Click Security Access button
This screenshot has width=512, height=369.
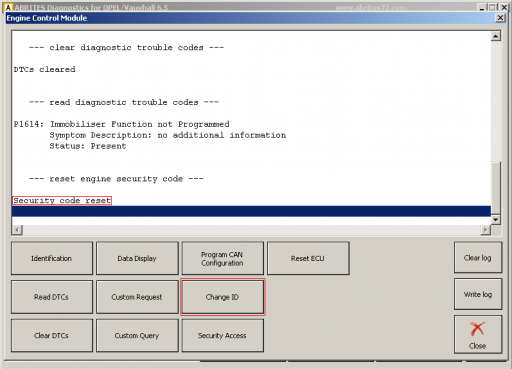(x=222, y=336)
